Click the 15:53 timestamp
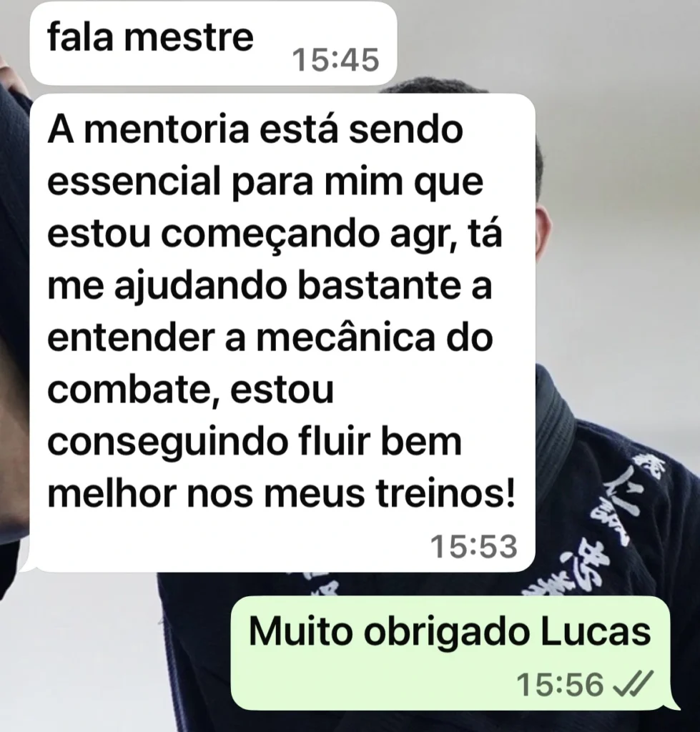 point(473,545)
